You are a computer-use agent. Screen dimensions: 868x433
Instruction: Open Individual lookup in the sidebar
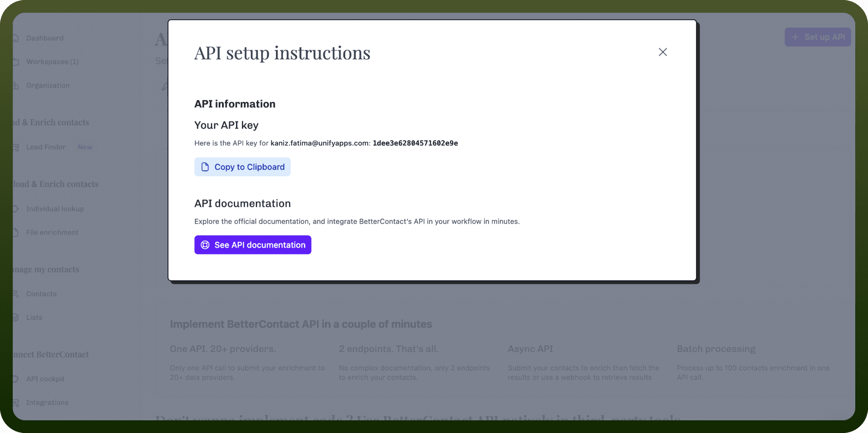[x=55, y=209]
